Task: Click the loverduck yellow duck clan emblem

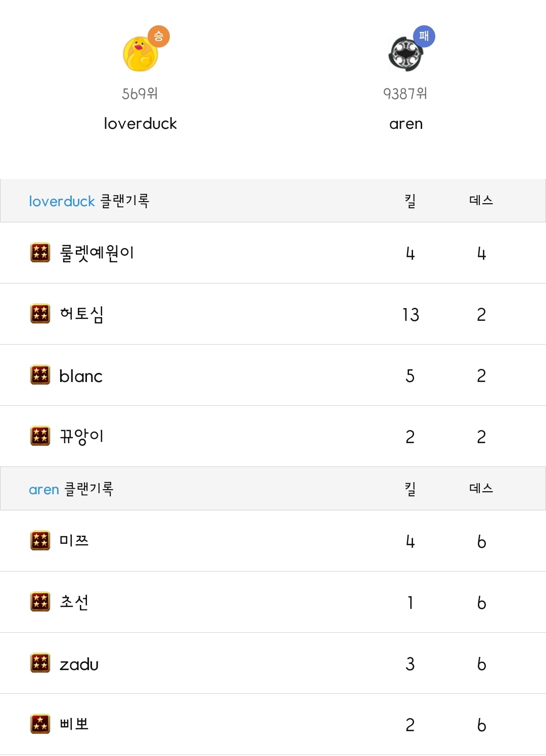Action: (x=140, y=54)
